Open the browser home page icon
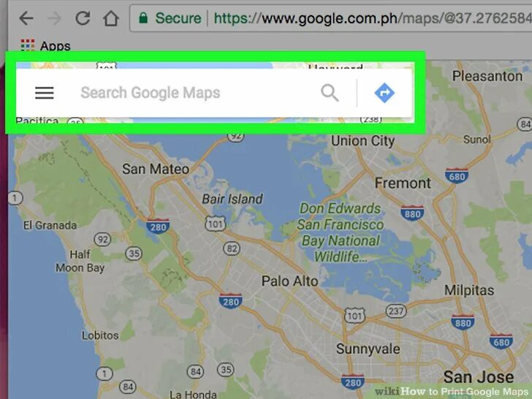This screenshot has width=532, height=399. click(111, 18)
